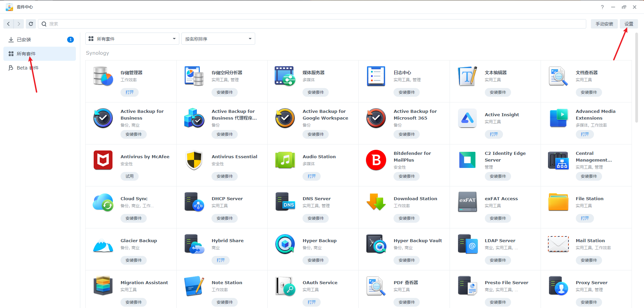Install the LDAP Server package

point(498,260)
